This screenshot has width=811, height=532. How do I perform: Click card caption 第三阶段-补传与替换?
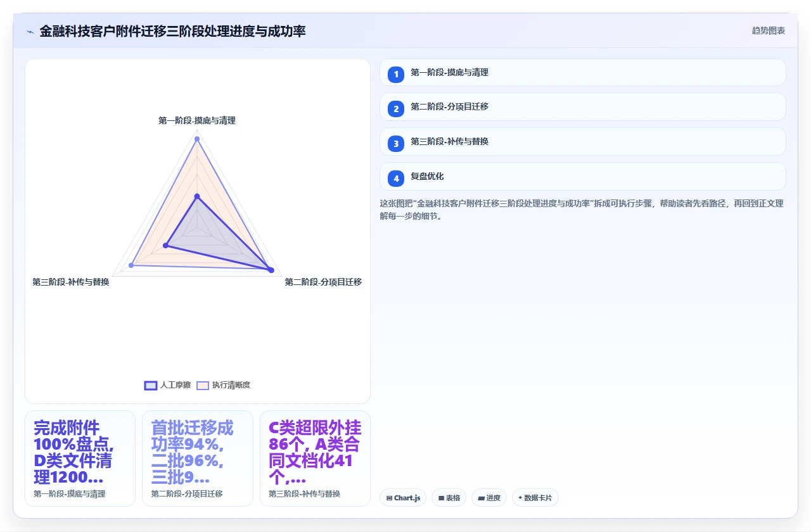point(305,494)
